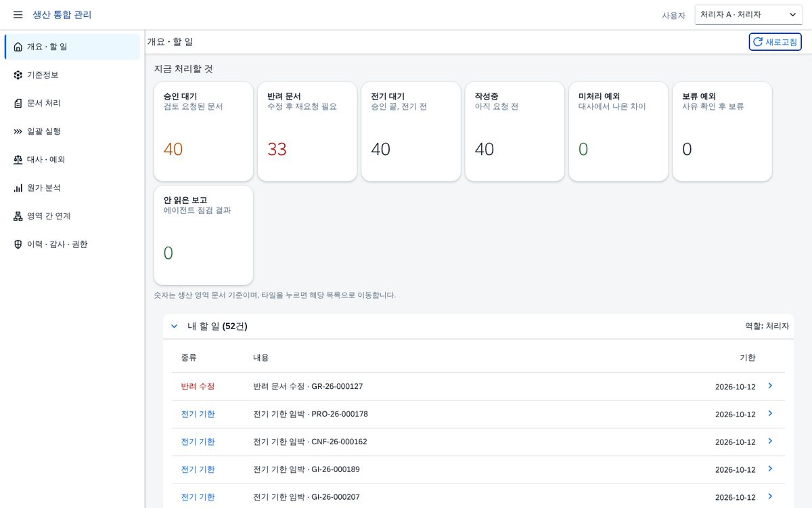Click the bar chart icon beside 원가 분석
The height and width of the screenshot is (508, 812).
(18, 188)
